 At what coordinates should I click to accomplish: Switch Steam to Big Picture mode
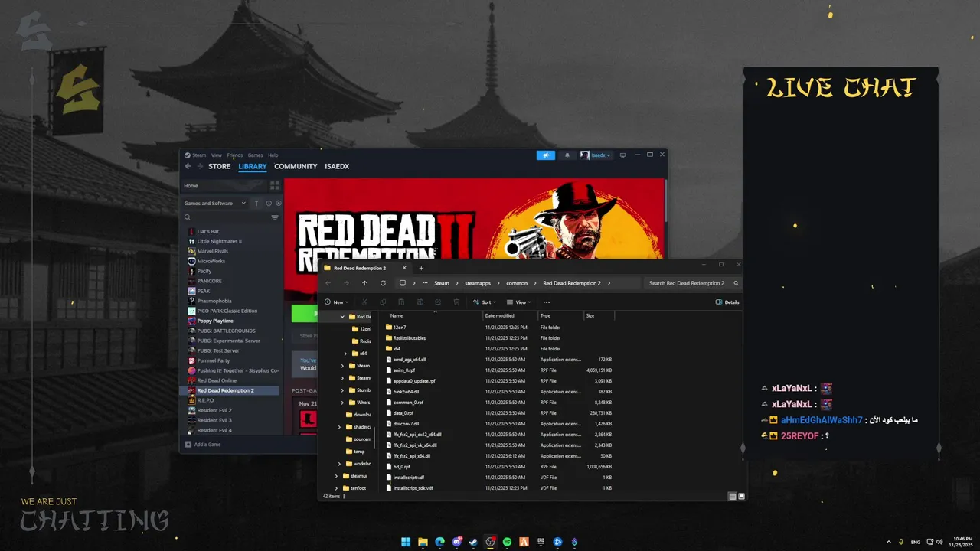click(x=622, y=155)
